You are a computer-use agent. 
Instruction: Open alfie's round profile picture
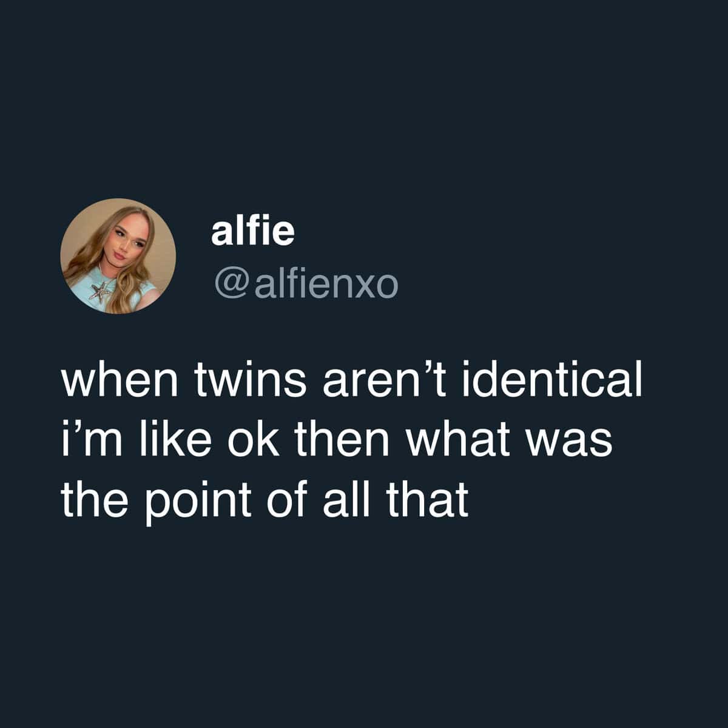[118, 256]
